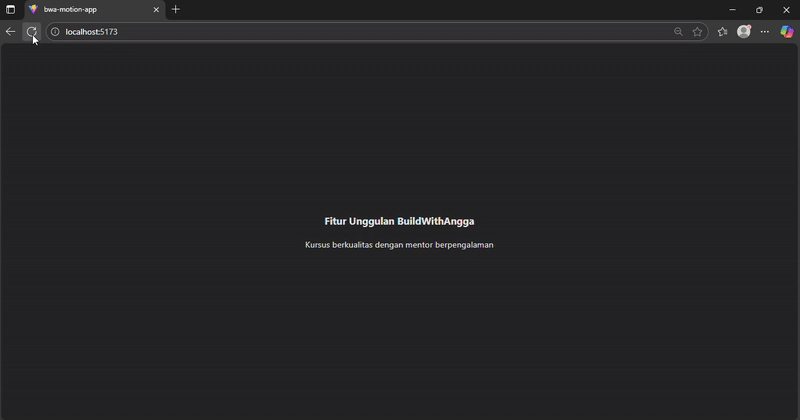The image size is (800, 420).
Task: Open the zoom magnifier in address bar
Action: point(678,32)
